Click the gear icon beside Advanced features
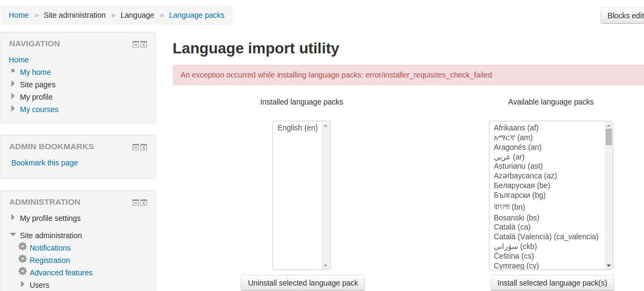The height and width of the screenshot is (291, 644). pos(23,271)
